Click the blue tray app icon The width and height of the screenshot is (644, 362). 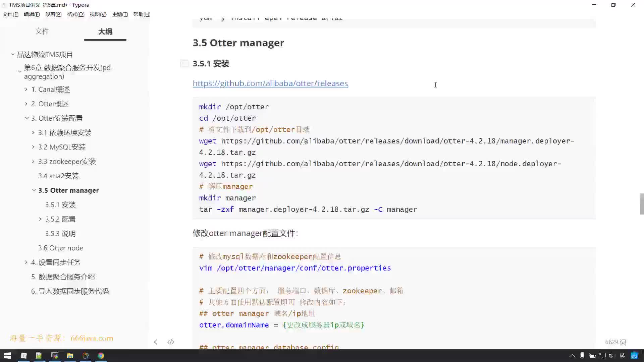pyautogui.click(x=634, y=356)
